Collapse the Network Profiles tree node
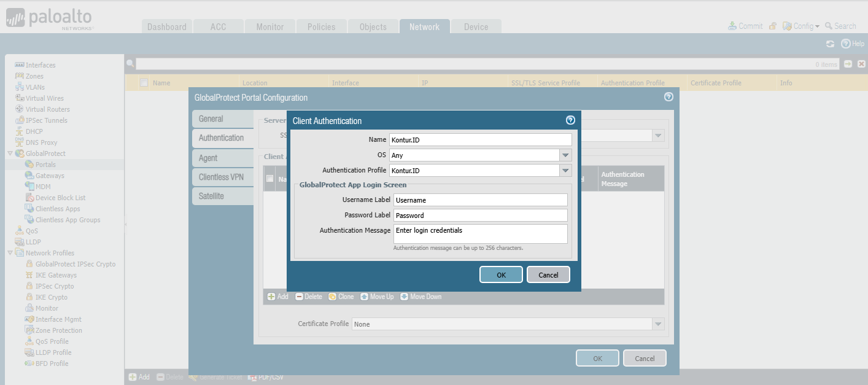868x385 pixels. [10, 253]
